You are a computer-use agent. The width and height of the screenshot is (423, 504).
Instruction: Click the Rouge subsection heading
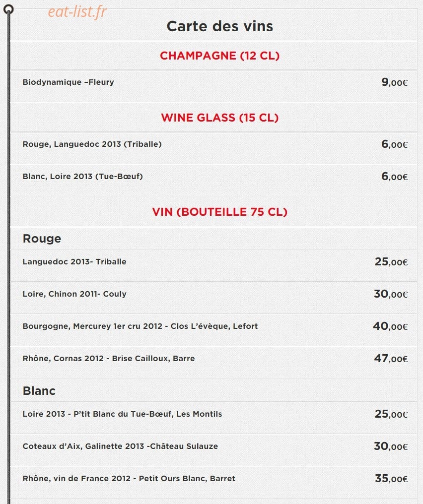click(42, 239)
